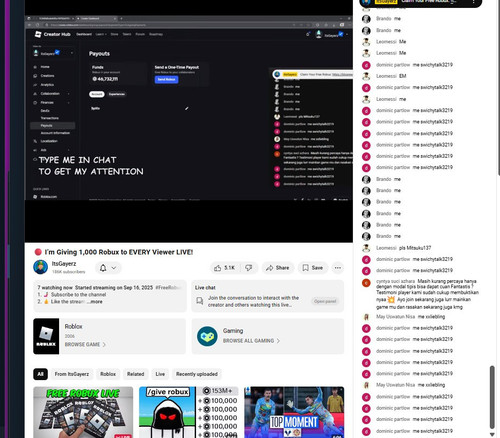Click the Leomessi chat message reading 'EM'
Image resolution: width=500 pixels, height=438 pixels.
pyautogui.click(x=403, y=76)
